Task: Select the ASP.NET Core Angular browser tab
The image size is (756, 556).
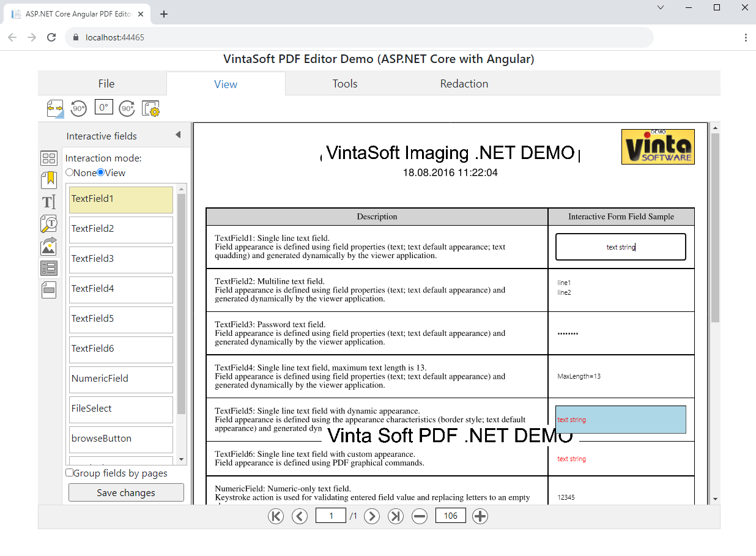Action: pyautogui.click(x=78, y=14)
